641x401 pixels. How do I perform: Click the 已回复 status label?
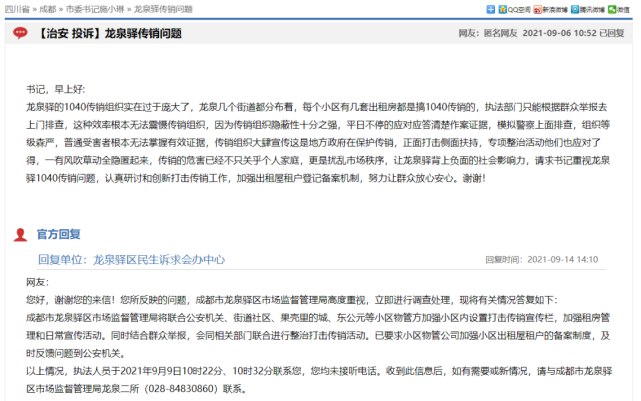coord(612,33)
